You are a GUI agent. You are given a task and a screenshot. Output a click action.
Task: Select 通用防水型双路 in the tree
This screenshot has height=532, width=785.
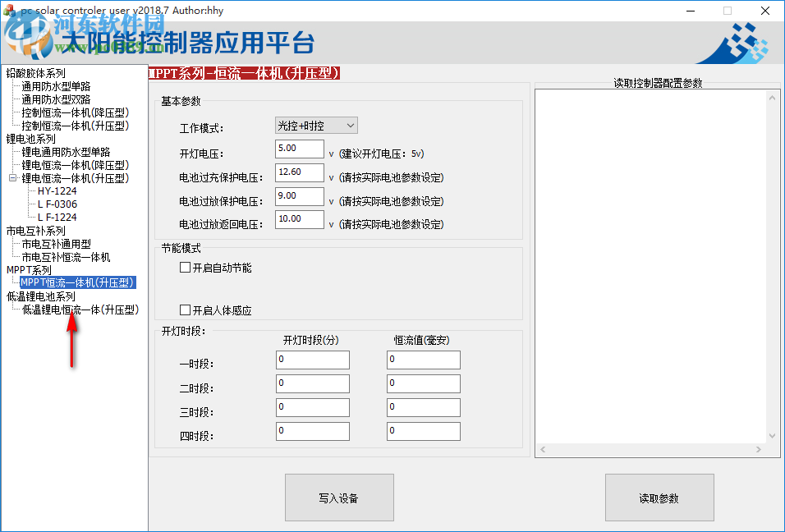(x=56, y=99)
